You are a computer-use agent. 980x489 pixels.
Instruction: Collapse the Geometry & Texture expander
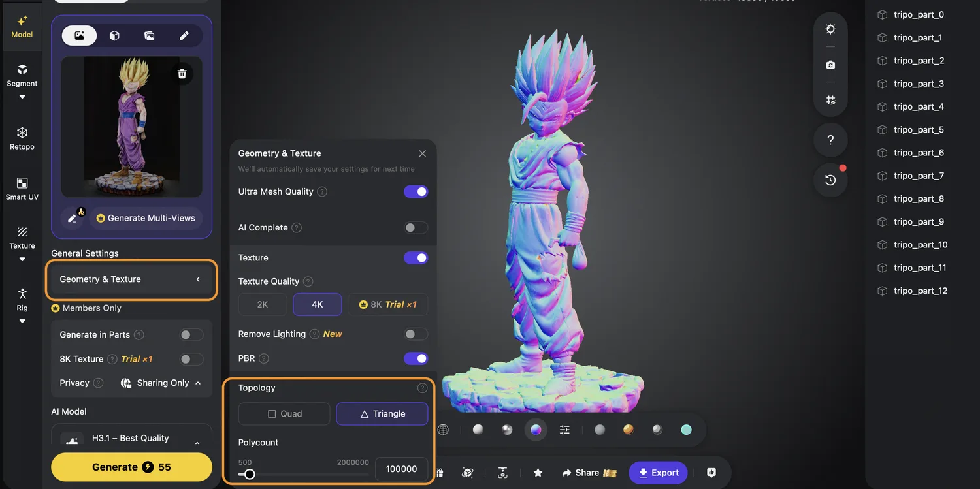131,279
